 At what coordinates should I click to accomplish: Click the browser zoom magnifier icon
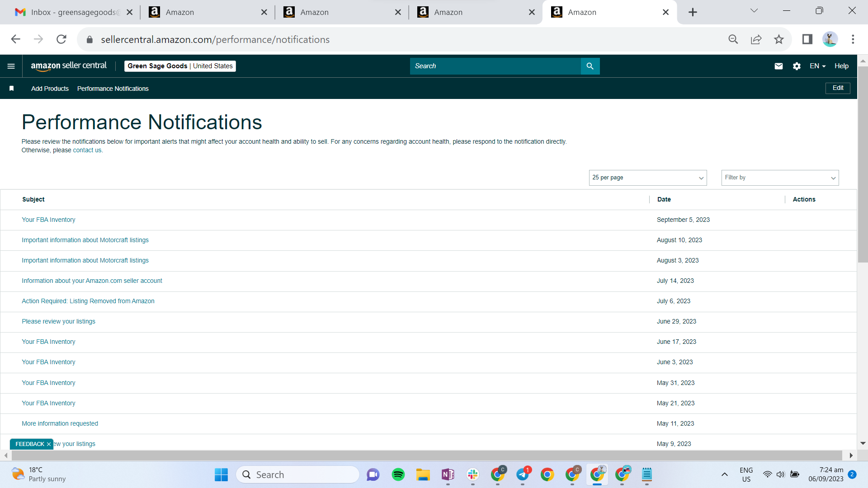(733, 39)
